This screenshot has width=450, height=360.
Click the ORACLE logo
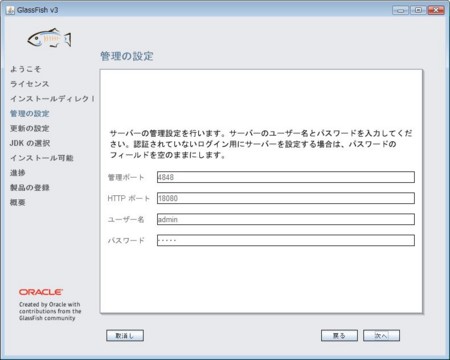pos(41,292)
